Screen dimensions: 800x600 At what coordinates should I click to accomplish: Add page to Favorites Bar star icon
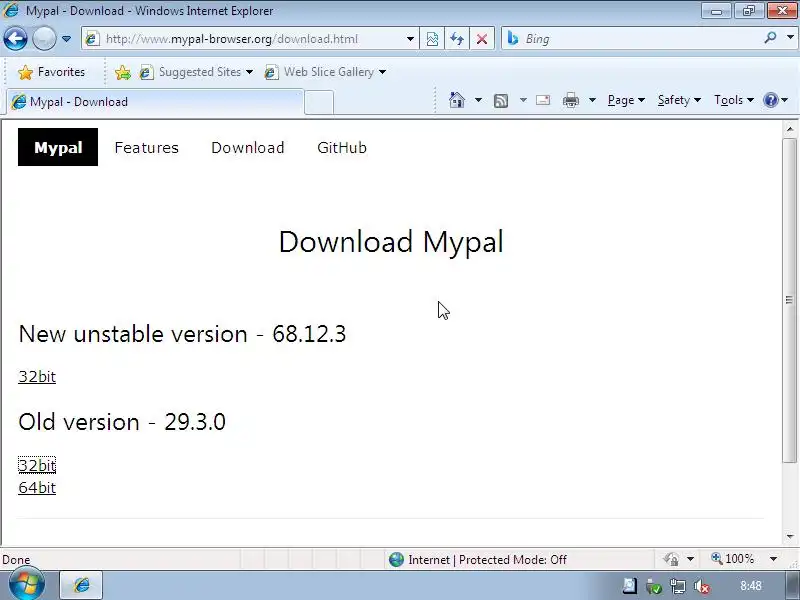[122, 72]
